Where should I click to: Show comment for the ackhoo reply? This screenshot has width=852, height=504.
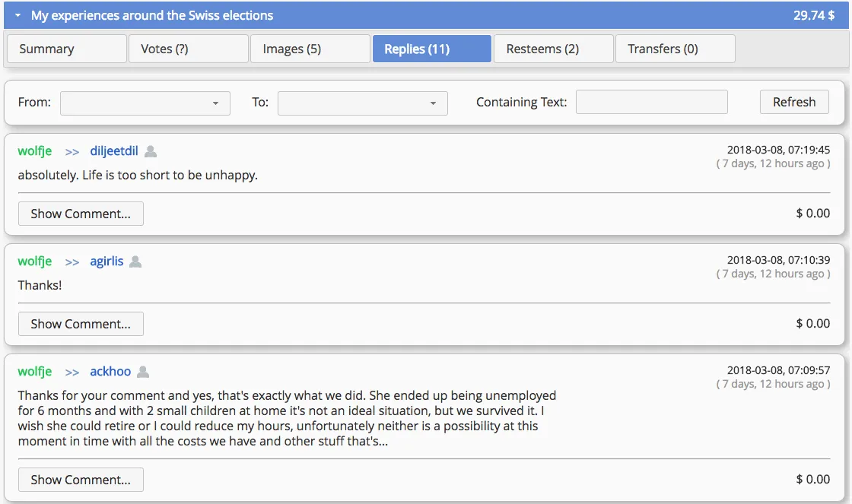click(x=81, y=480)
